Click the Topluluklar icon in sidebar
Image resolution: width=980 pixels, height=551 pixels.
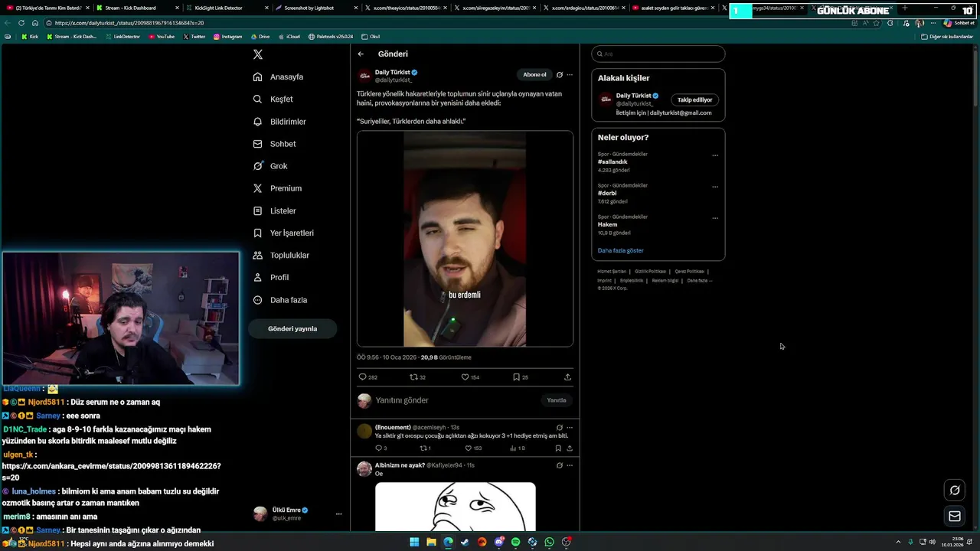pyautogui.click(x=257, y=255)
